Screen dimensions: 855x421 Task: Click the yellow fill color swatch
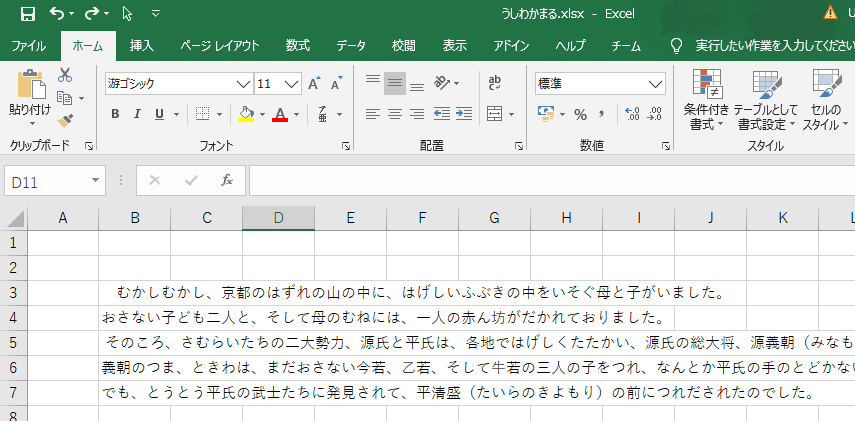pyautogui.click(x=246, y=114)
